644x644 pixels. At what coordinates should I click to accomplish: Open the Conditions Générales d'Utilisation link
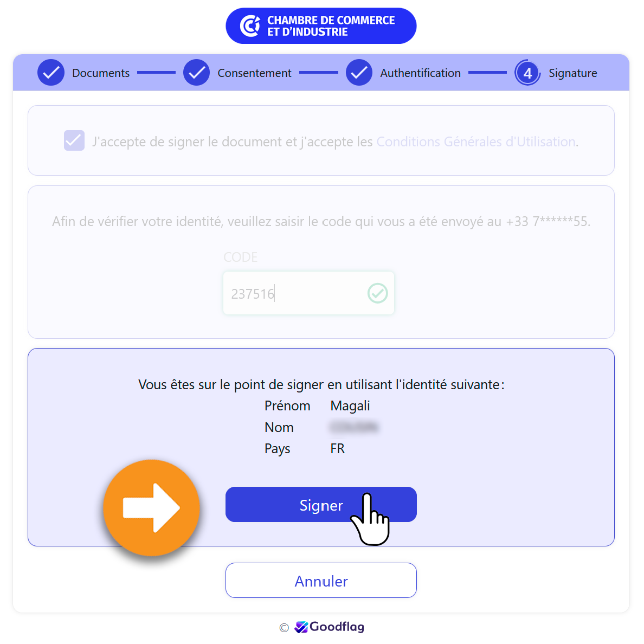[475, 141]
